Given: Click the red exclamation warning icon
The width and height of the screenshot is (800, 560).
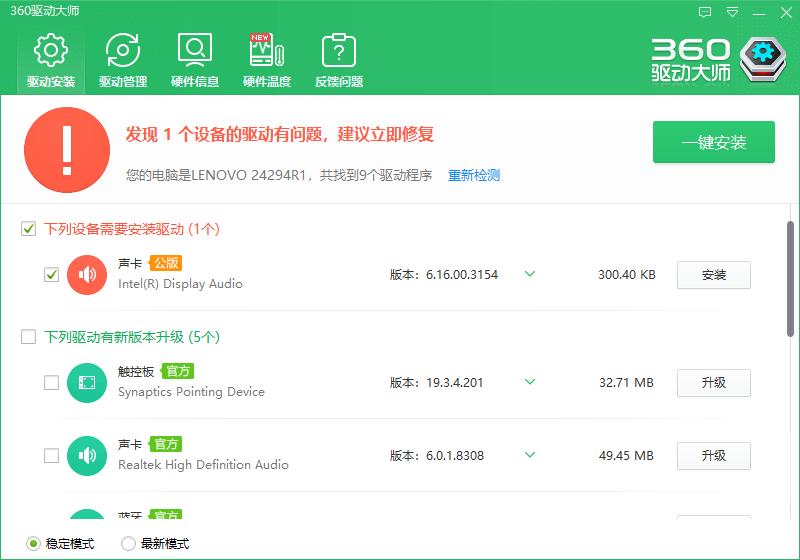Looking at the screenshot, I should [x=67, y=150].
